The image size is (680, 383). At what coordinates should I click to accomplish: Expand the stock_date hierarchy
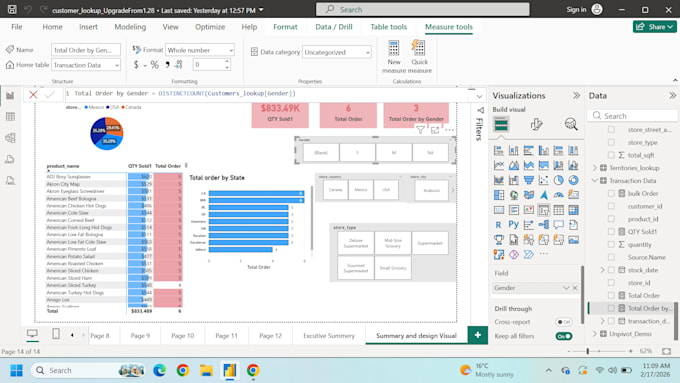pyautogui.click(x=602, y=270)
